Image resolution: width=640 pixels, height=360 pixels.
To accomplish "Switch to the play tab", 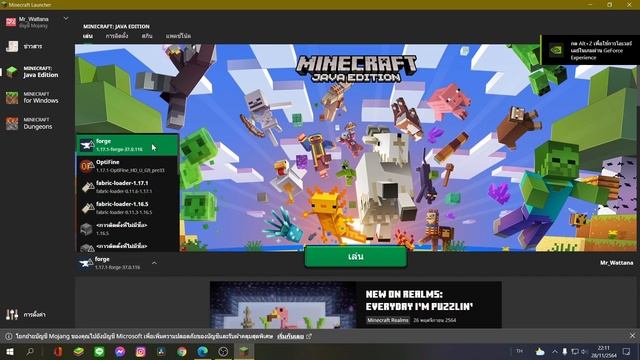I will click(88, 36).
